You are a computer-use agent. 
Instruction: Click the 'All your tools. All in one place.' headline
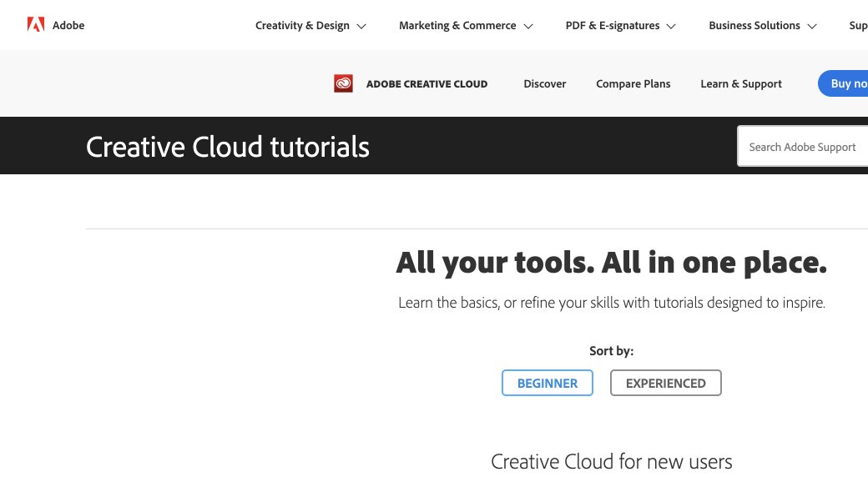pos(611,263)
